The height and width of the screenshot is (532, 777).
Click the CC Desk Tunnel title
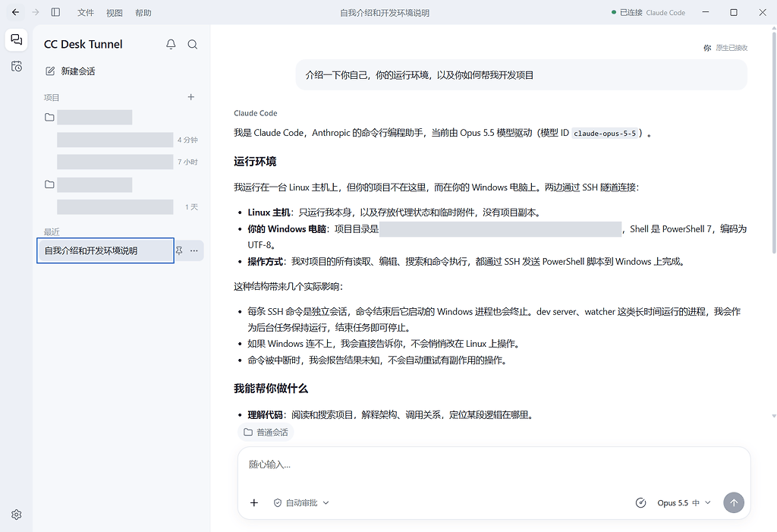83,44
